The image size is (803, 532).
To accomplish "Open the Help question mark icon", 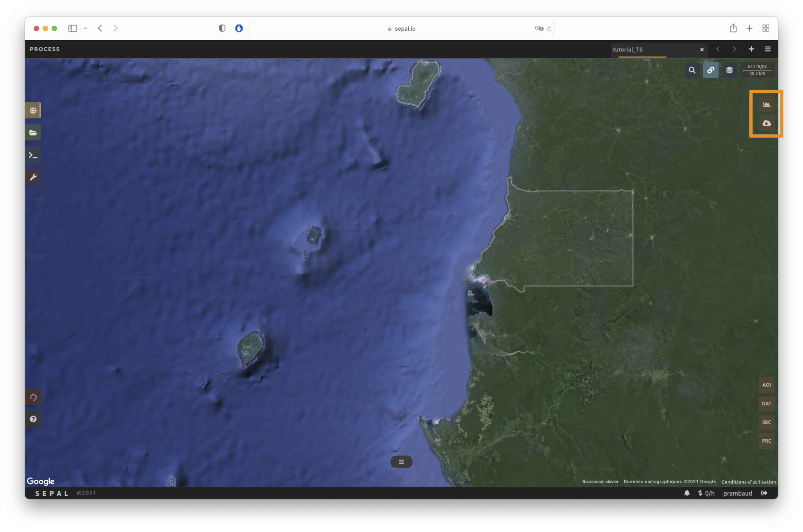I will [33, 419].
